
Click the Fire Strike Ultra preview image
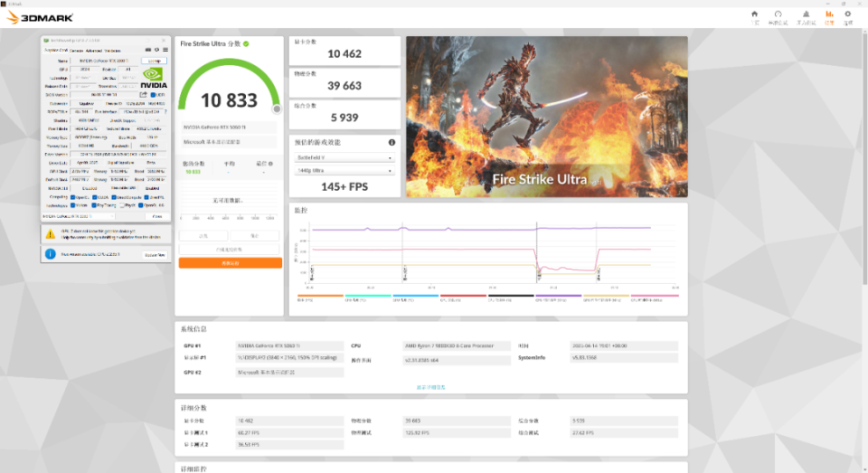pyautogui.click(x=547, y=117)
